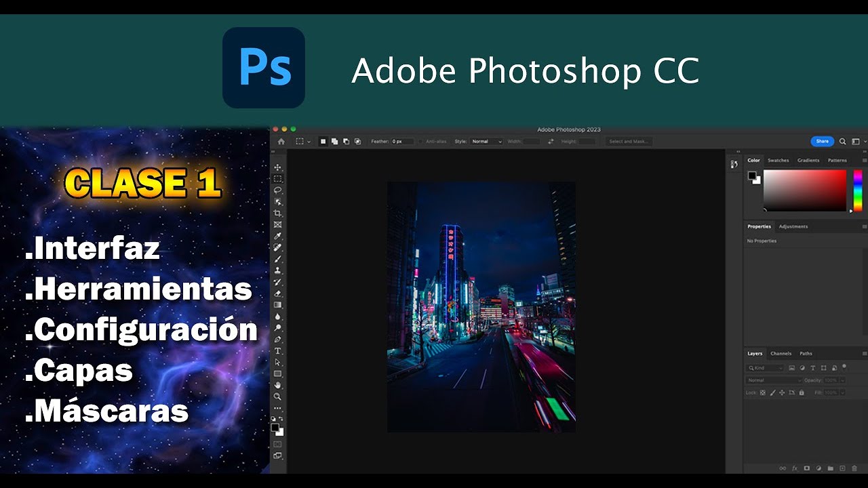
Task: Select the Eyedropper tool
Action: tap(278, 237)
